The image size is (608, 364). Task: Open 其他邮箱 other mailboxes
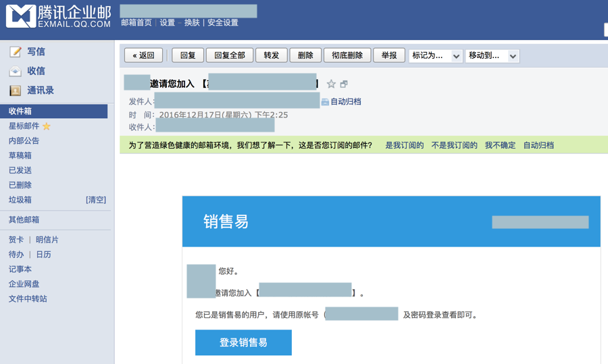coord(24,219)
